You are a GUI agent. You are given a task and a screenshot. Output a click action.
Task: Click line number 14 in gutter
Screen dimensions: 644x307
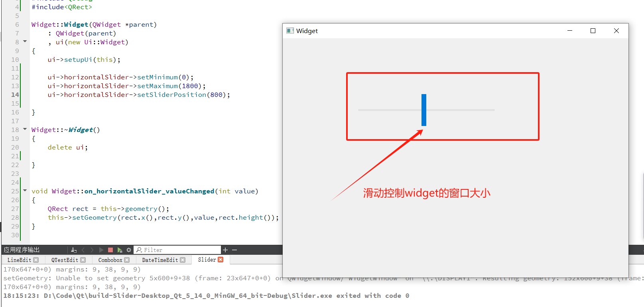(x=15, y=94)
